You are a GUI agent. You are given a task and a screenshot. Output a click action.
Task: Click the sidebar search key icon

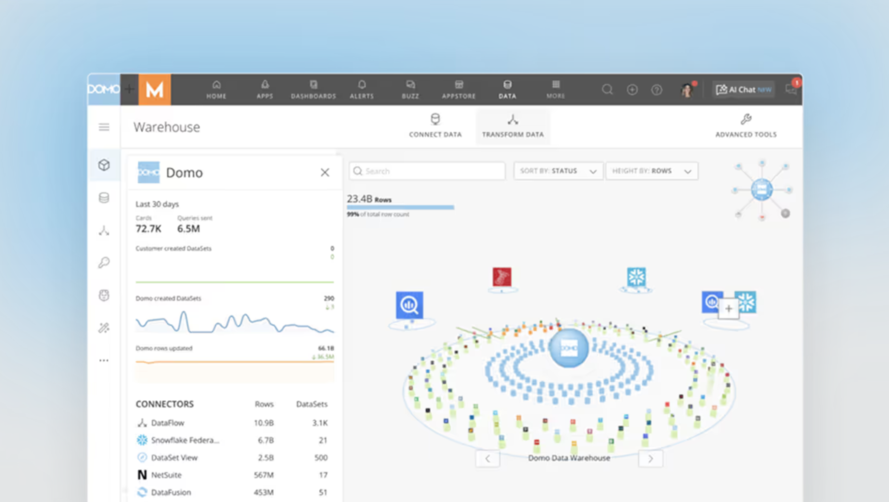(104, 263)
